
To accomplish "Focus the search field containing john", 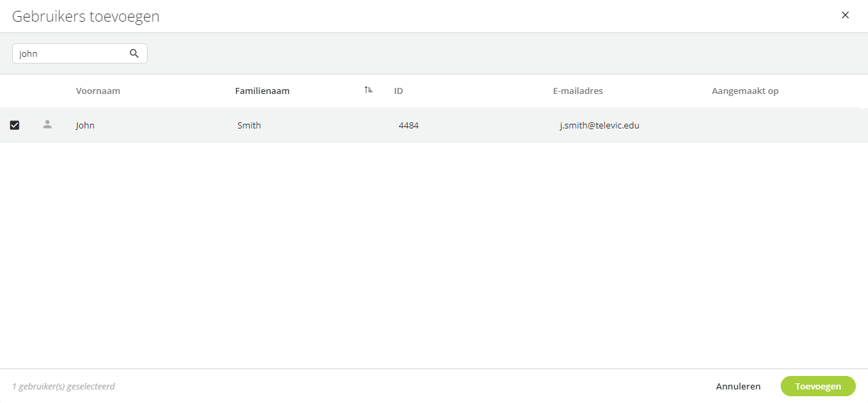I will pos(80,53).
